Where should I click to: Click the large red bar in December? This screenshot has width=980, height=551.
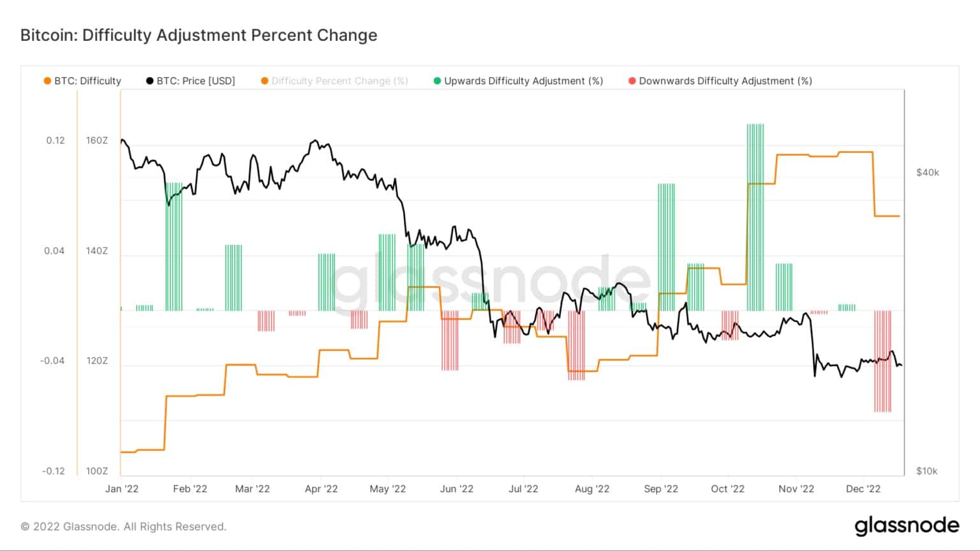coord(882,361)
